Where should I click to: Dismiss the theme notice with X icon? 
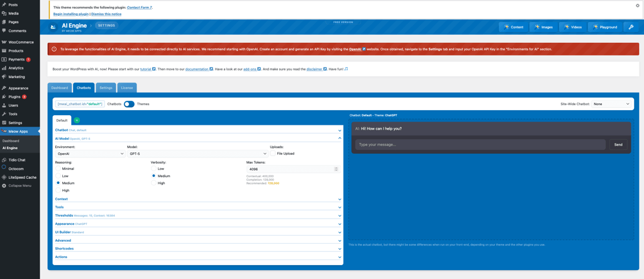(637, 5)
